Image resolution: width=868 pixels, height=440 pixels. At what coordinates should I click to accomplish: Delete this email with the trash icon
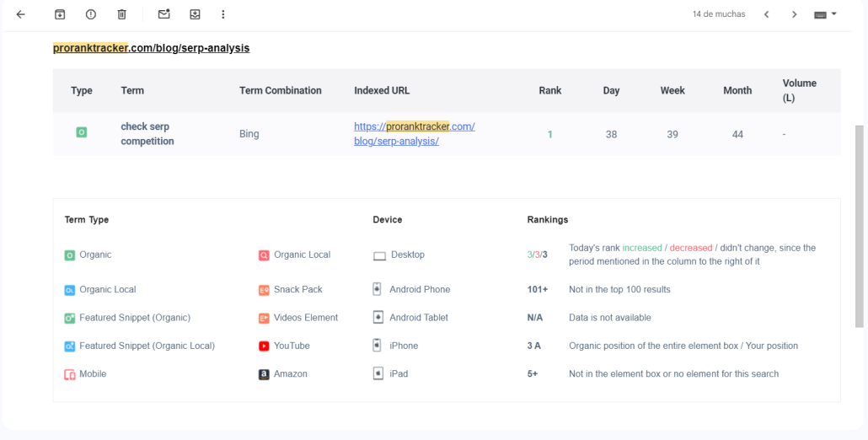click(122, 14)
